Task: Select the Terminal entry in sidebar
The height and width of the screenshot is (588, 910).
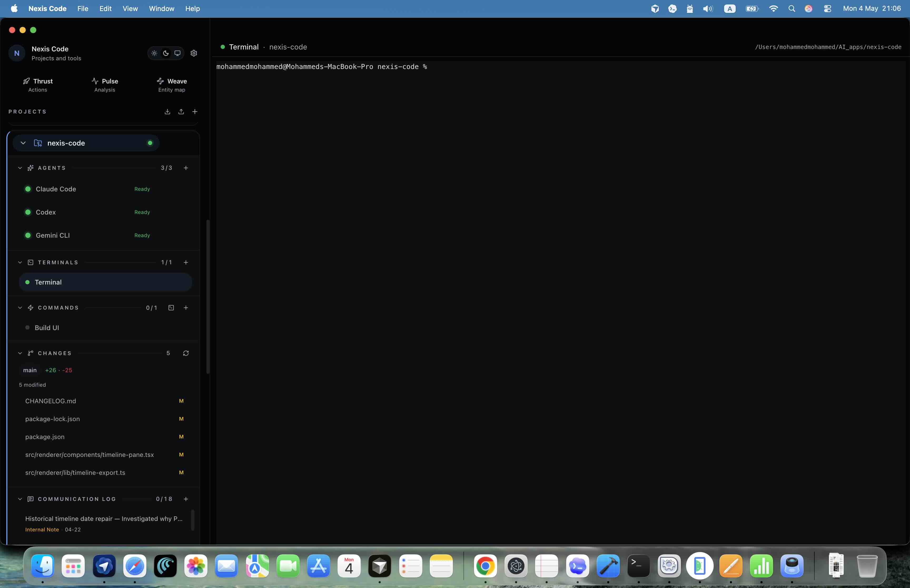Action: pyautogui.click(x=105, y=282)
